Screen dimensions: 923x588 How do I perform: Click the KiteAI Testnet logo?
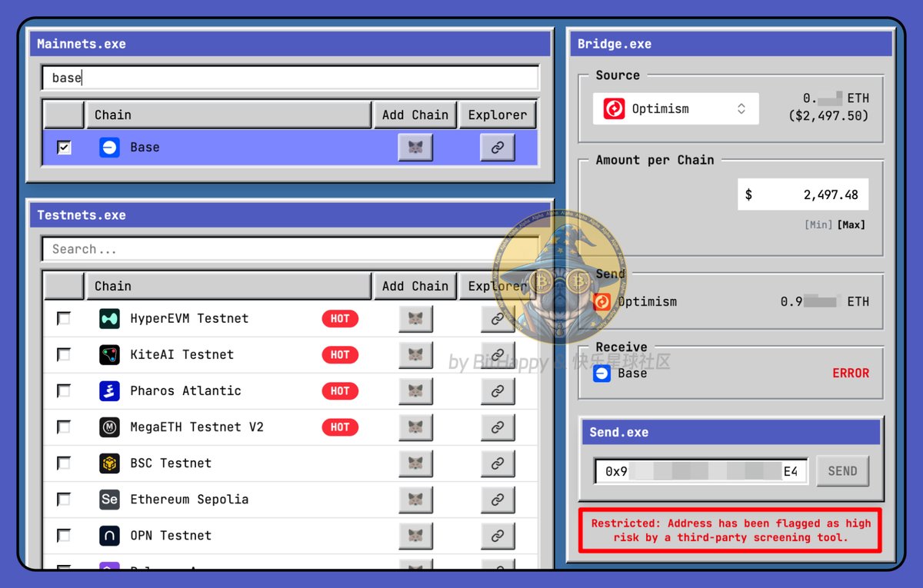click(109, 354)
